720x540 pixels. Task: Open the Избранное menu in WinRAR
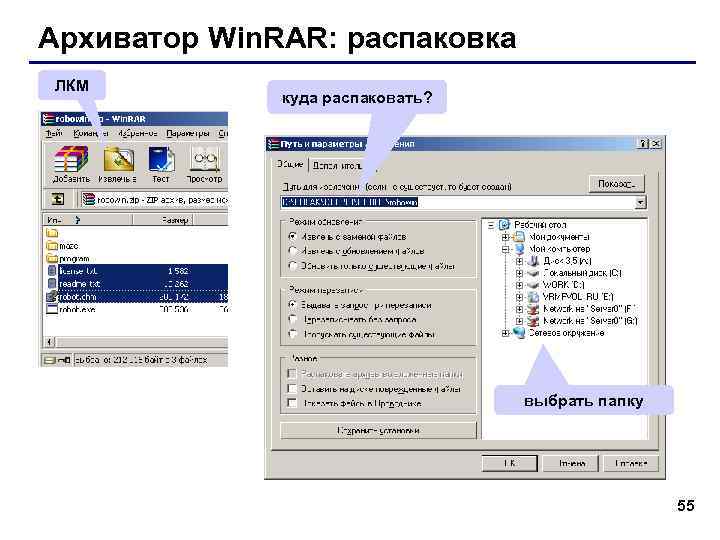[x=138, y=133]
